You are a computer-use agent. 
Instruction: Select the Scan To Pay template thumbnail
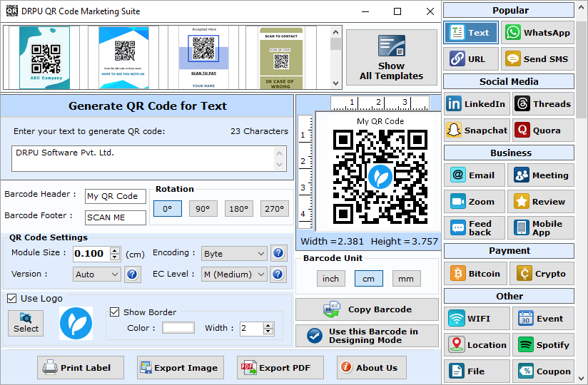coord(203,57)
